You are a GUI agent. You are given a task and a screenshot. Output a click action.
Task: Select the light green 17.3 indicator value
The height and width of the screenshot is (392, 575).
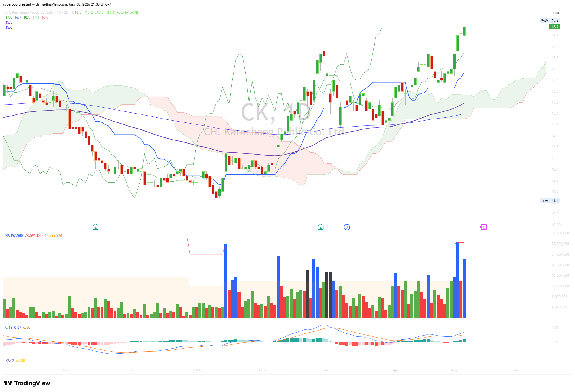(36, 17)
